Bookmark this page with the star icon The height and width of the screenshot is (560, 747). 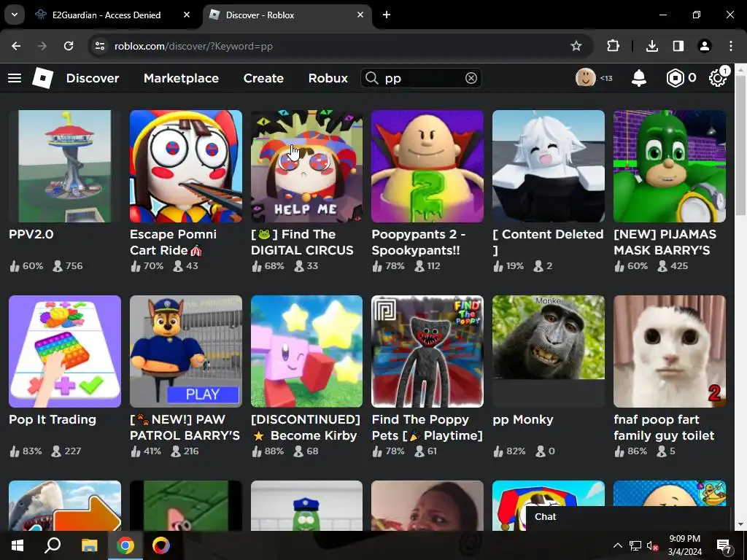[x=576, y=46]
